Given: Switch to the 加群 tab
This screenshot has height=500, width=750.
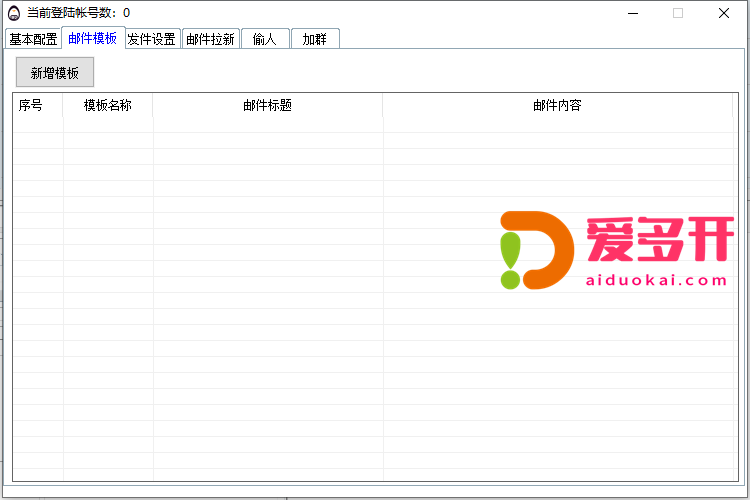Looking at the screenshot, I should pyautogui.click(x=315, y=39).
